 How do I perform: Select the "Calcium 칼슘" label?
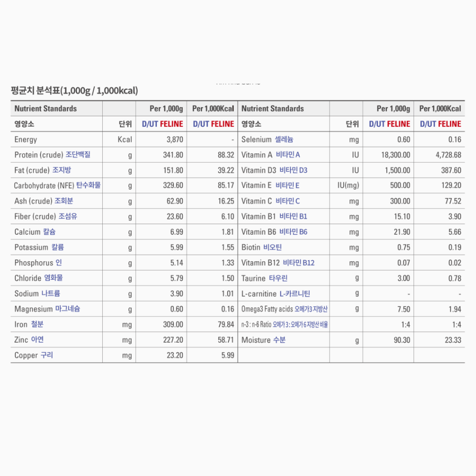(x=35, y=232)
